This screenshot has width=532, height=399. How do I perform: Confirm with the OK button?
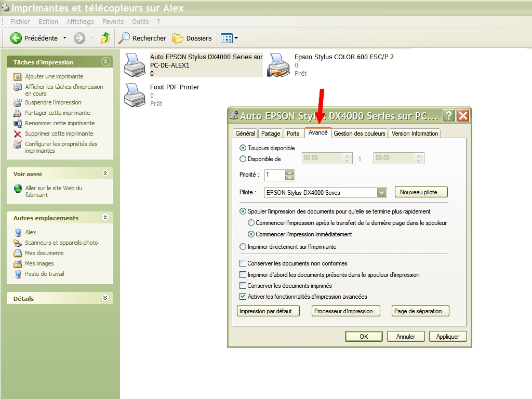364,337
